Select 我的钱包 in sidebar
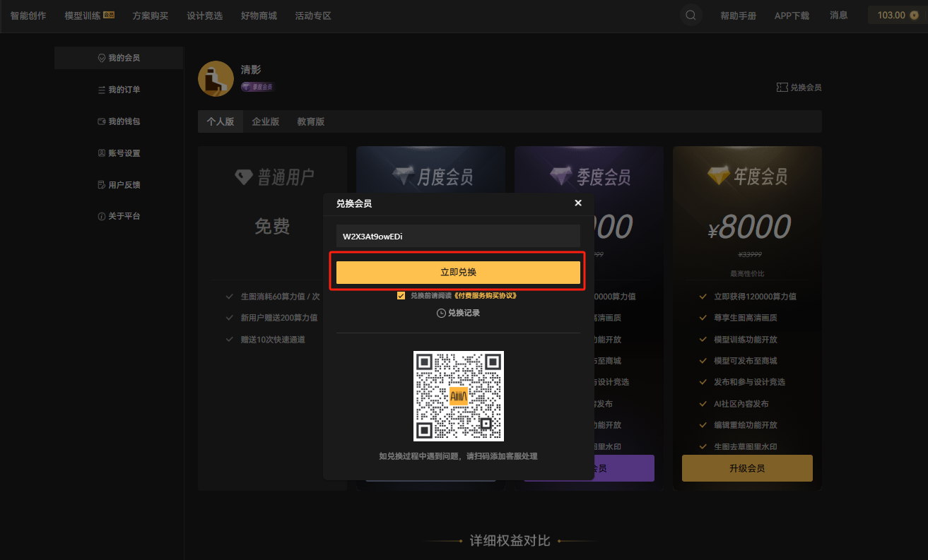 pyautogui.click(x=119, y=121)
